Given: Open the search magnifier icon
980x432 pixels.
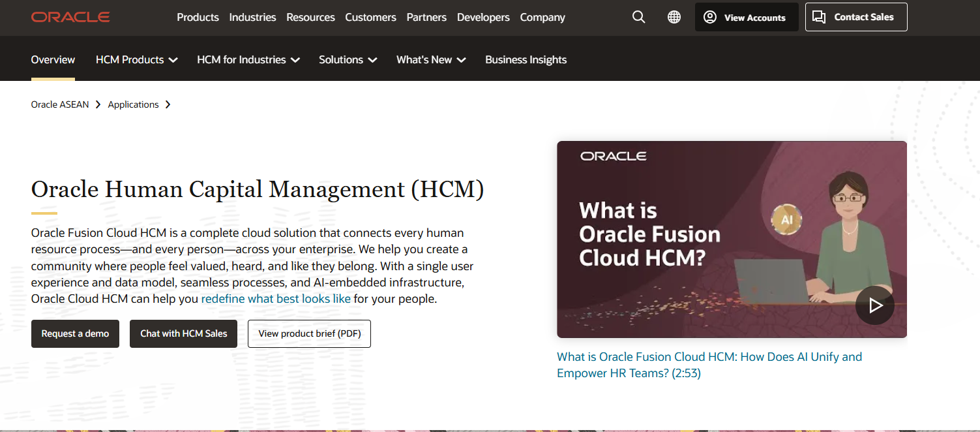Looking at the screenshot, I should 638,17.
